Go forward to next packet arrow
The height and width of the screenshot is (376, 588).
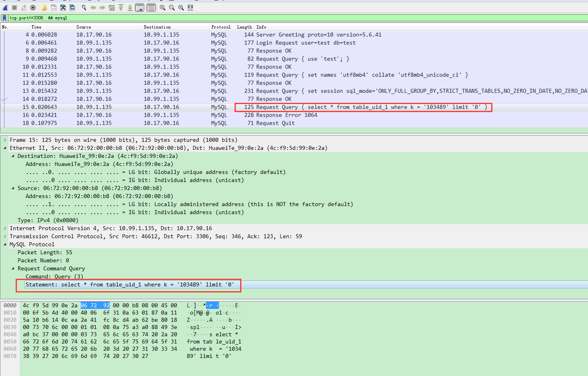tap(102, 8)
